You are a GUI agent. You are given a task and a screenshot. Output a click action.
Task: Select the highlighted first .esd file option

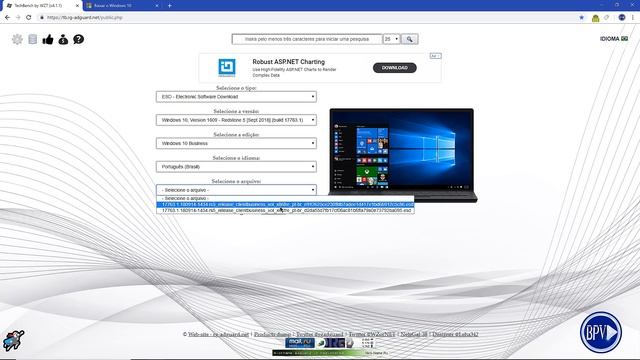click(285, 204)
